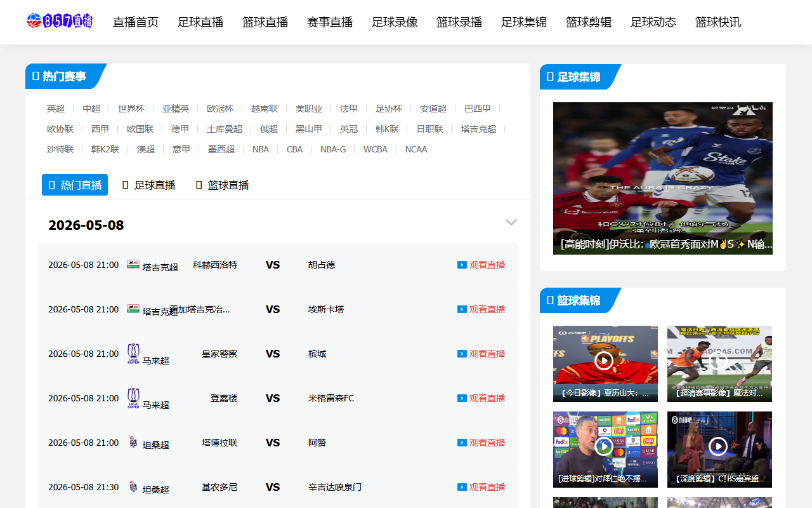This screenshot has height=508, width=812.
Task: Play the 亚历山大 basketball highlight video
Action: (604, 361)
